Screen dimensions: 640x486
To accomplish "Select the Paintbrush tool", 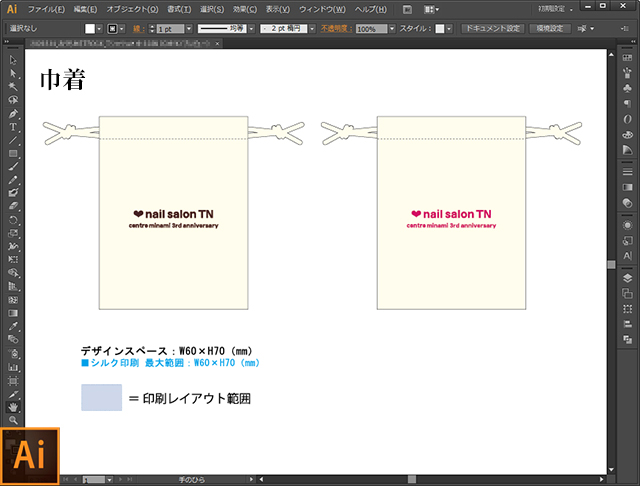I will pos(13,166).
